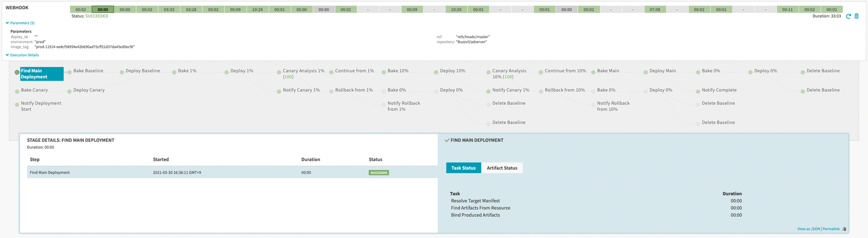Select the Find Main Deployment step row
The width and height of the screenshot is (868, 238).
click(x=228, y=172)
